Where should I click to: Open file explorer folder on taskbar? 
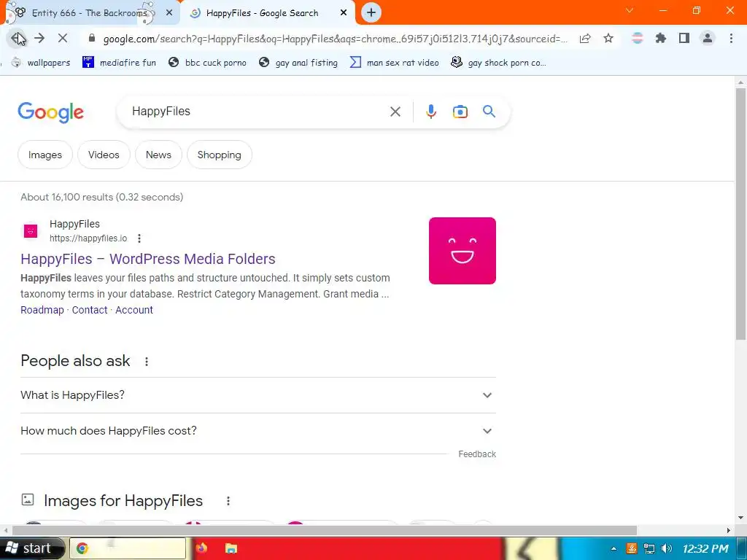pos(231,548)
